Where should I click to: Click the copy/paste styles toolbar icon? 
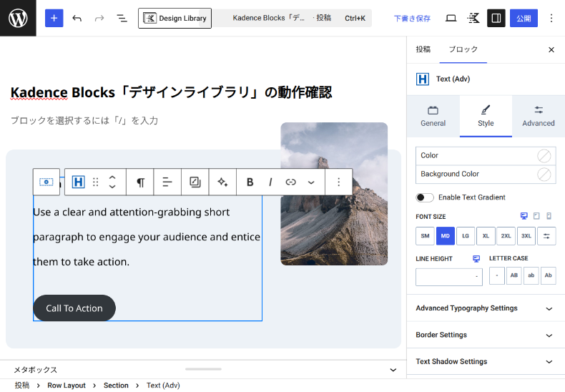(195, 182)
